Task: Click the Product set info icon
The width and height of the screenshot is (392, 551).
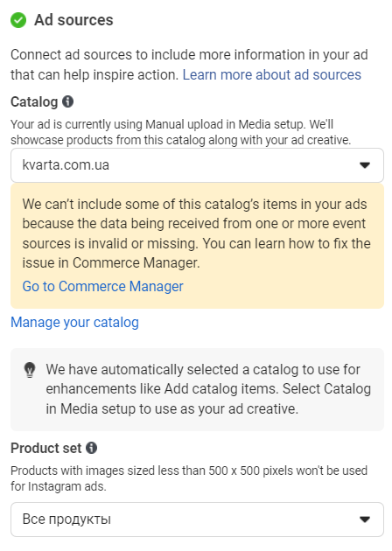Action: coord(91,448)
